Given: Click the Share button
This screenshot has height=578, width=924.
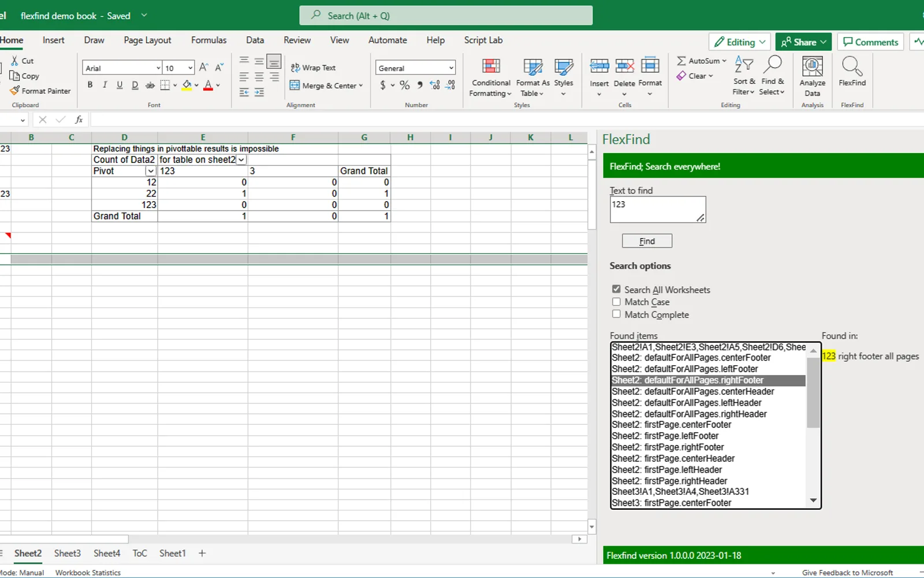Looking at the screenshot, I should click(x=803, y=42).
